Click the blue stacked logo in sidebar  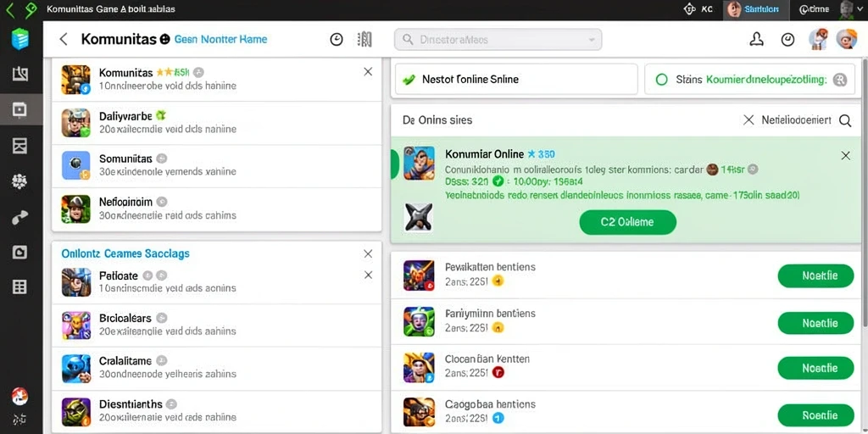coord(20,39)
